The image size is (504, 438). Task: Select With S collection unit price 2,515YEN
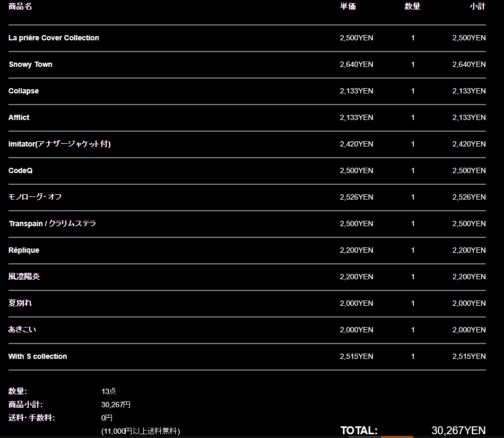357,356
